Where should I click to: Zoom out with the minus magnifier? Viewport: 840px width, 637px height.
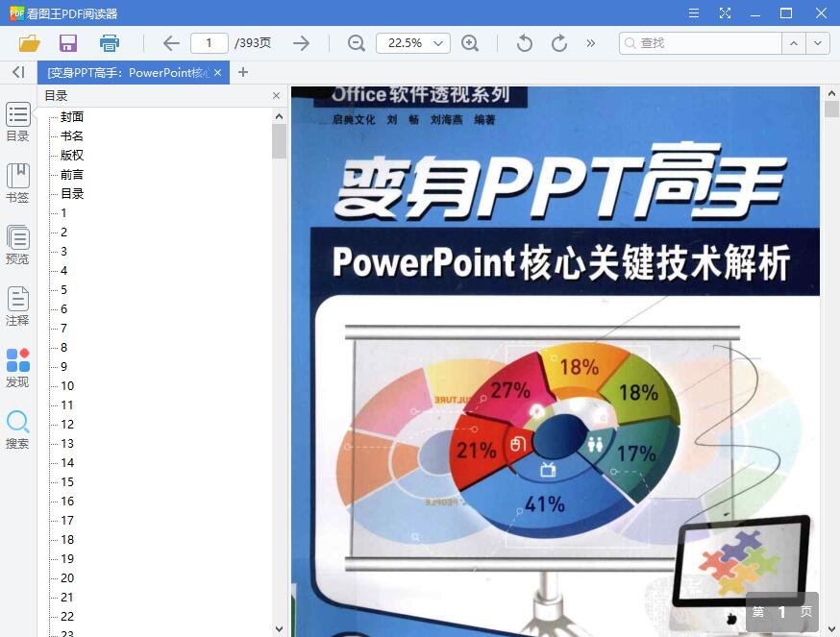point(357,43)
